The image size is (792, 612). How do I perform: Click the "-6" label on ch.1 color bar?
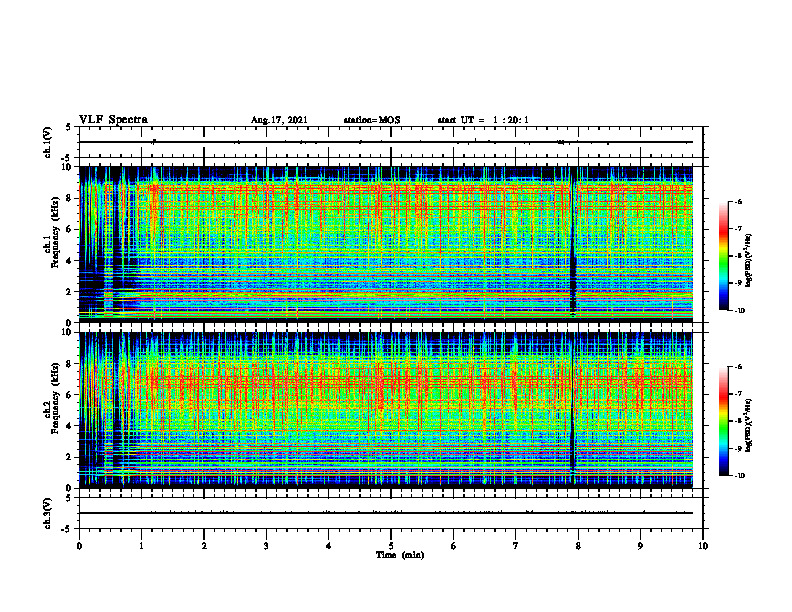coord(738,202)
